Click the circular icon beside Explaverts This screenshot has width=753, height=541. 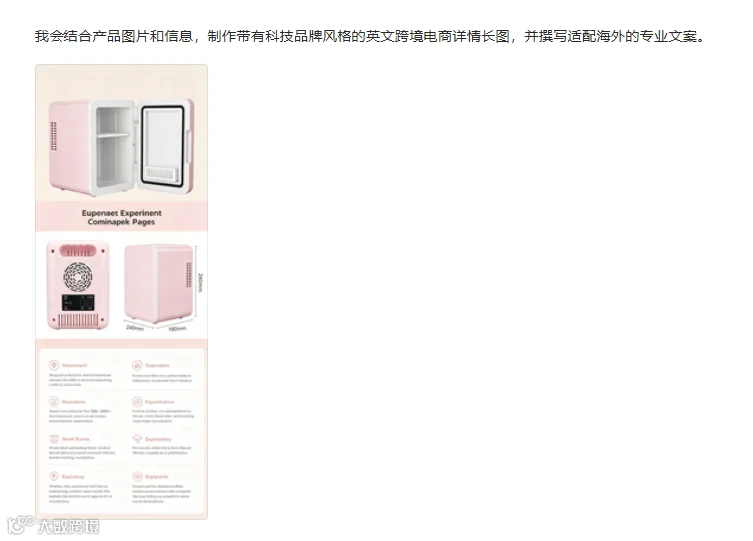(x=137, y=476)
